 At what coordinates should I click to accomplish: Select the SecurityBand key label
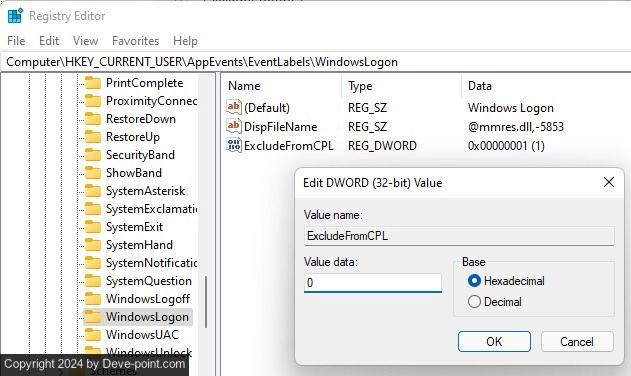click(x=140, y=155)
